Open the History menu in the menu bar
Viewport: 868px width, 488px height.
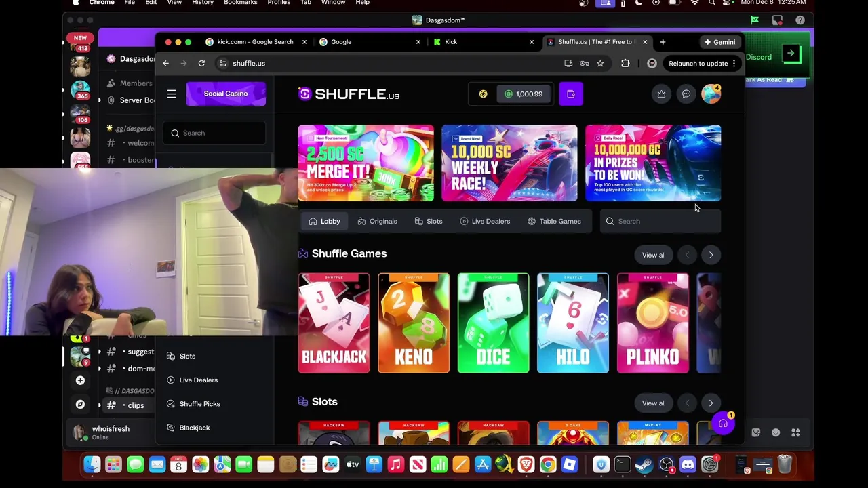tap(202, 3)
